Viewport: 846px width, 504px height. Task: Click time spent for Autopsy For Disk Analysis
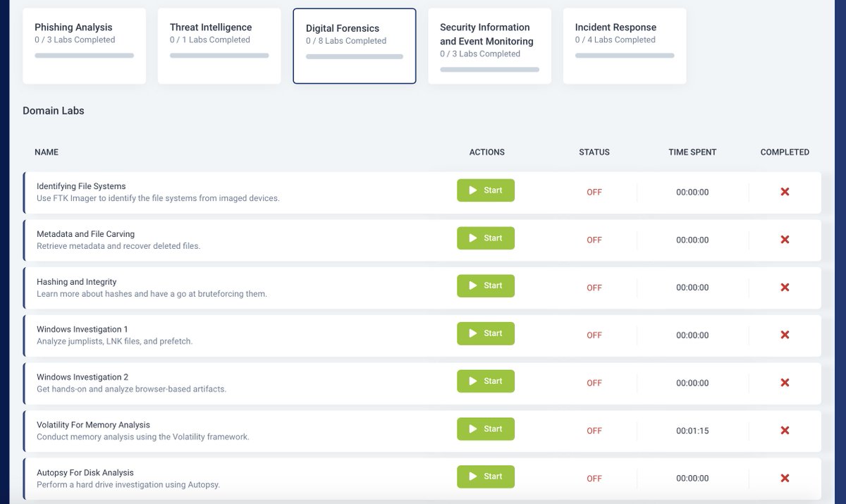692,479
